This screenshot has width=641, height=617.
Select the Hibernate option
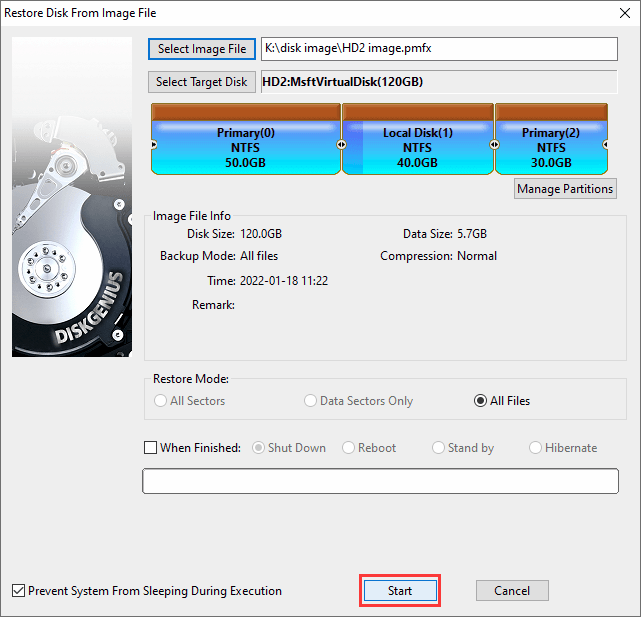tap(536, 448)
